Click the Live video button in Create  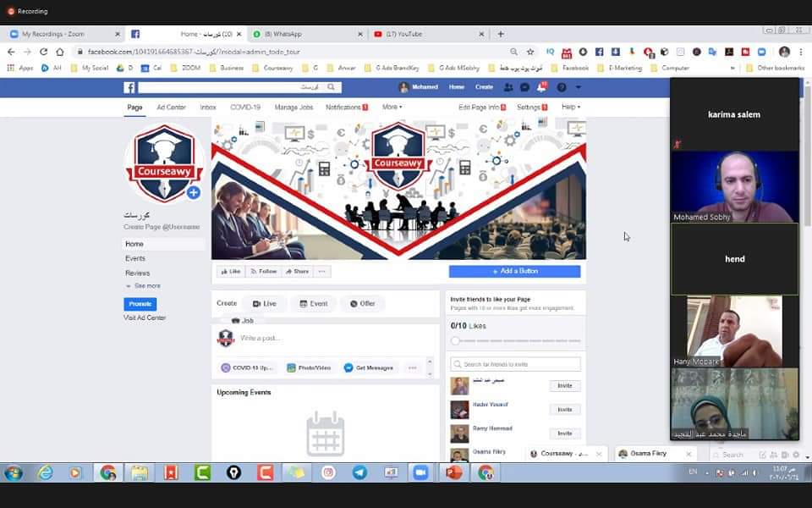click(x=265, y=304)
